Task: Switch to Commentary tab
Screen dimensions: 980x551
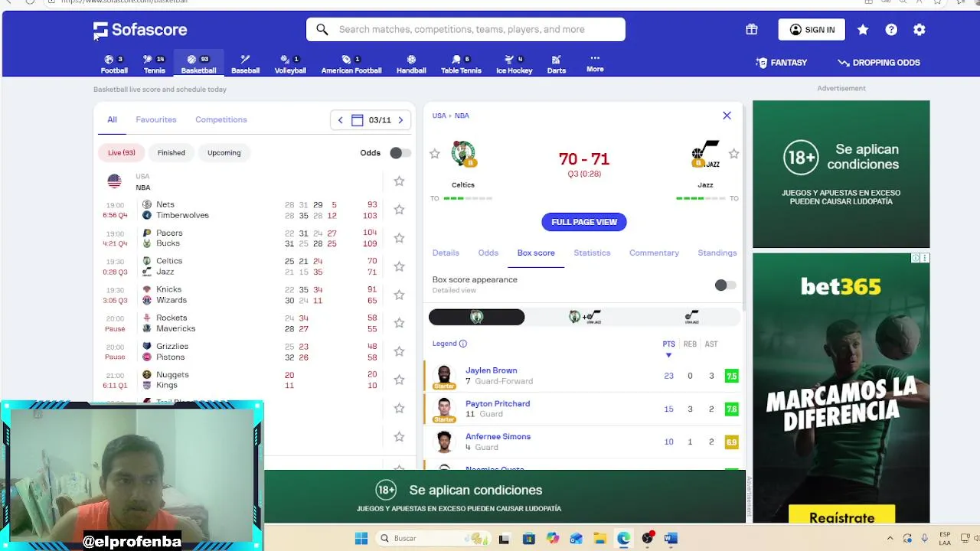Action: tap(654, 253)
